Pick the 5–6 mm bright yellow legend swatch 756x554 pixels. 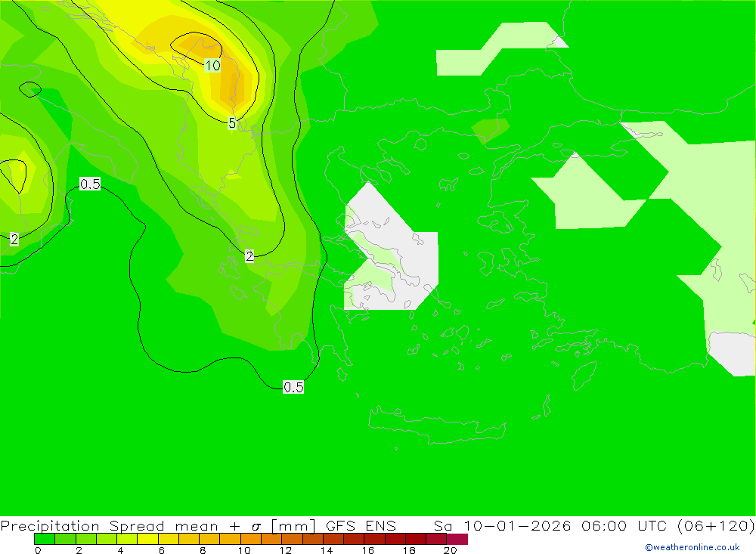(147, 539)
